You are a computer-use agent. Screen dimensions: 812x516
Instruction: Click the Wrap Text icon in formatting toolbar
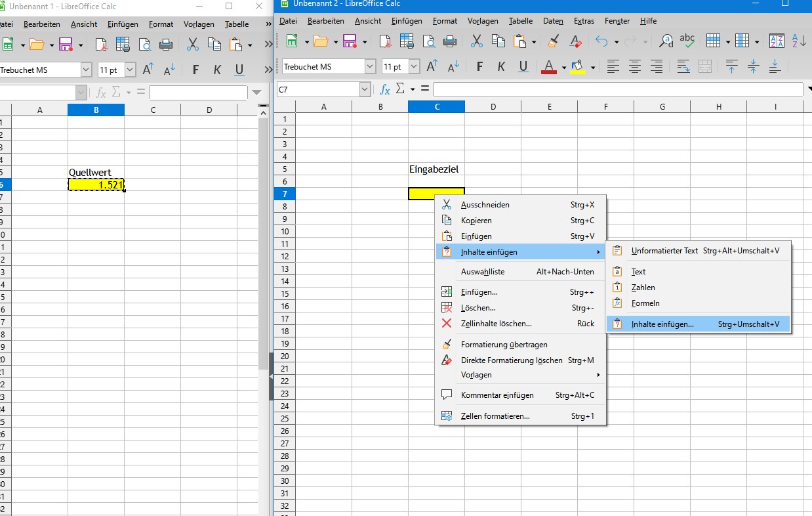point(683,66)
